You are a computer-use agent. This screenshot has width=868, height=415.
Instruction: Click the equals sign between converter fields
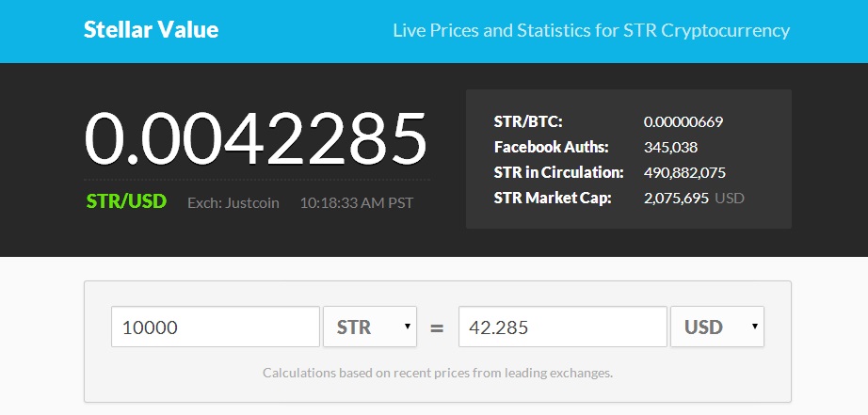coord(437,327)
